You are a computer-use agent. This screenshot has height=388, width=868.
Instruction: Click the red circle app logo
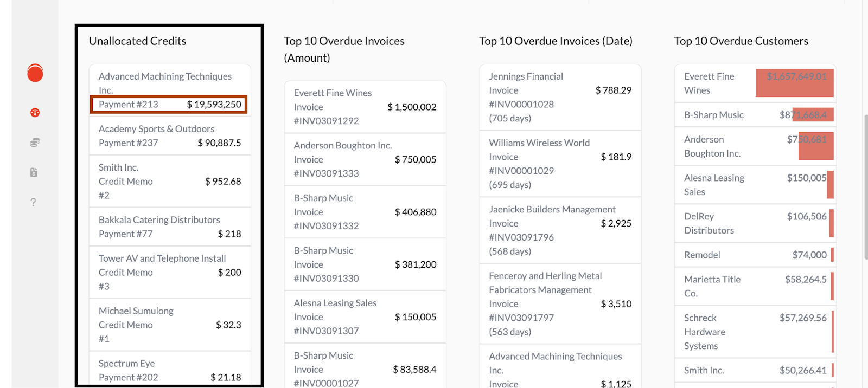pyautogui.click(x=35, y=73)
